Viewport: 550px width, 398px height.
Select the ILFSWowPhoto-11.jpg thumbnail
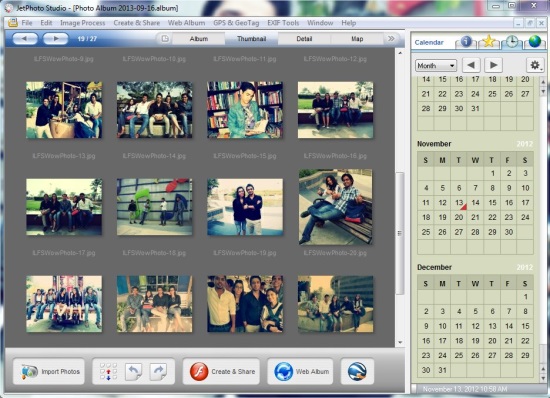coord(245,110)
